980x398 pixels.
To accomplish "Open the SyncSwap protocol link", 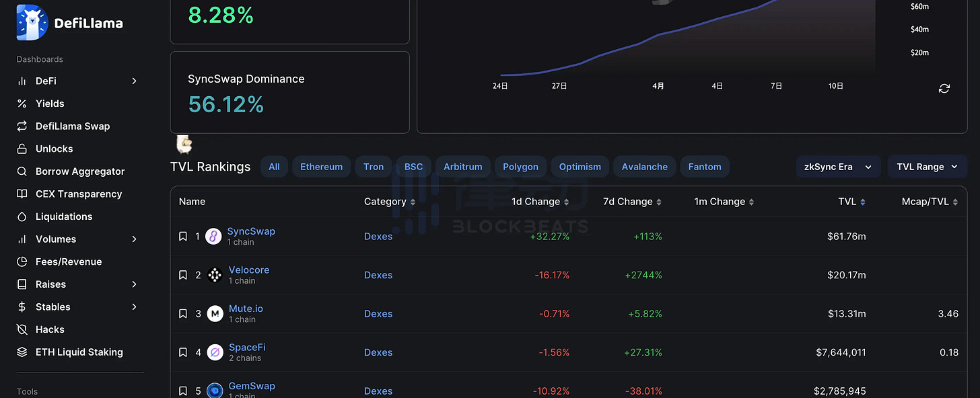I will 251,231.
